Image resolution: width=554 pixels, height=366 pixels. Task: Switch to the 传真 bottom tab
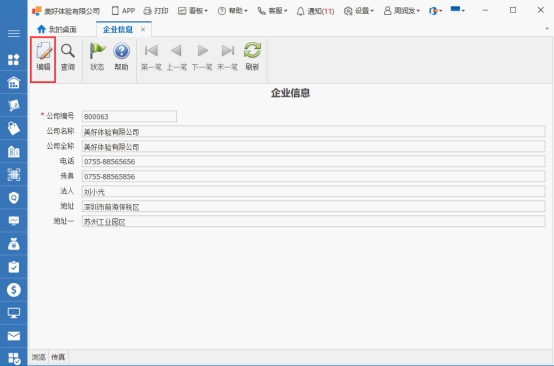tap(58, 357)
